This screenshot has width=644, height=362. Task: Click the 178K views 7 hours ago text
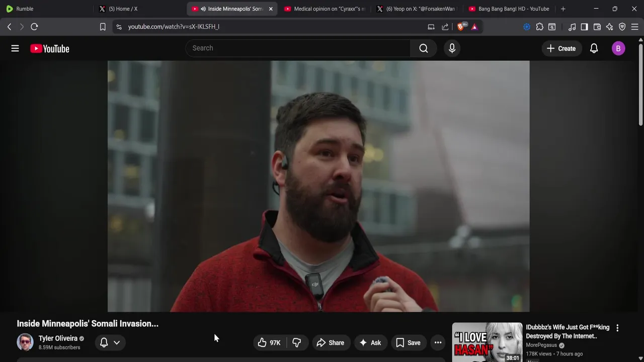coord(554,354)
